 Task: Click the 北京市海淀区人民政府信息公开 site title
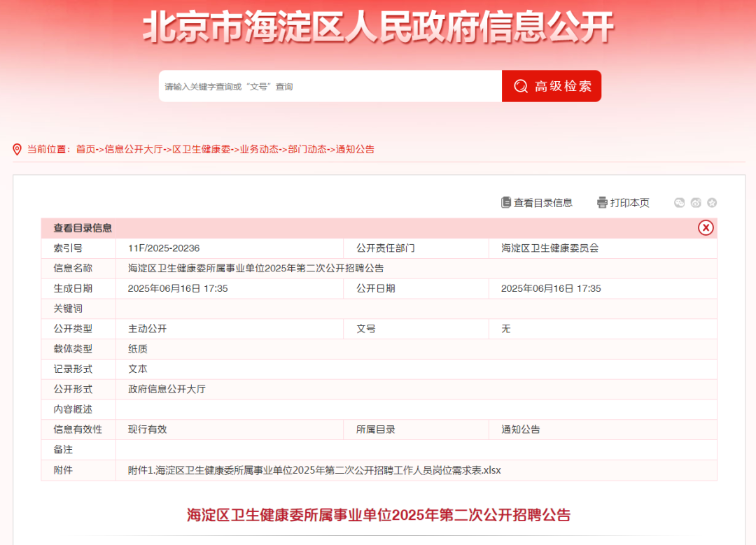(x=379, y=27)
